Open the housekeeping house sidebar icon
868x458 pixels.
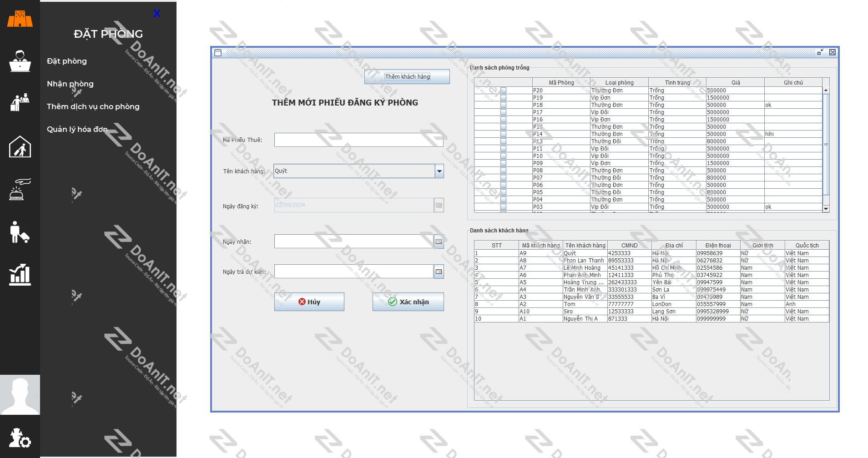20,146
